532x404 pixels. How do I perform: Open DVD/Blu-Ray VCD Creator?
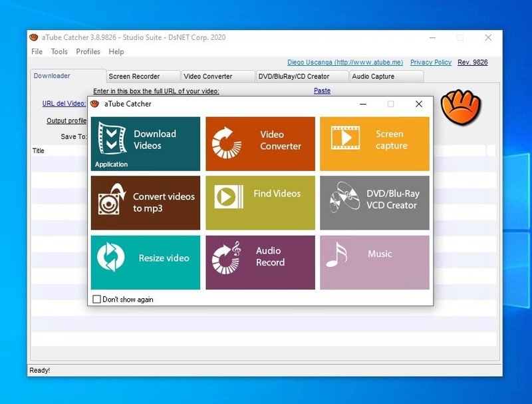[374, 202]
